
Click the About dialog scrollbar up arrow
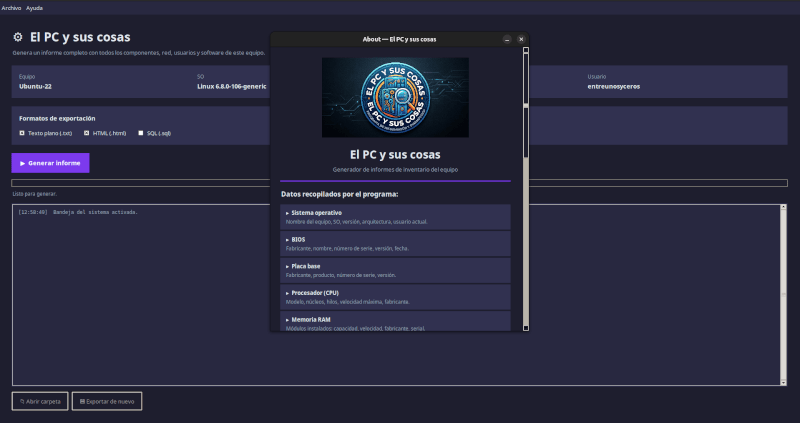(x=526, y=50)
